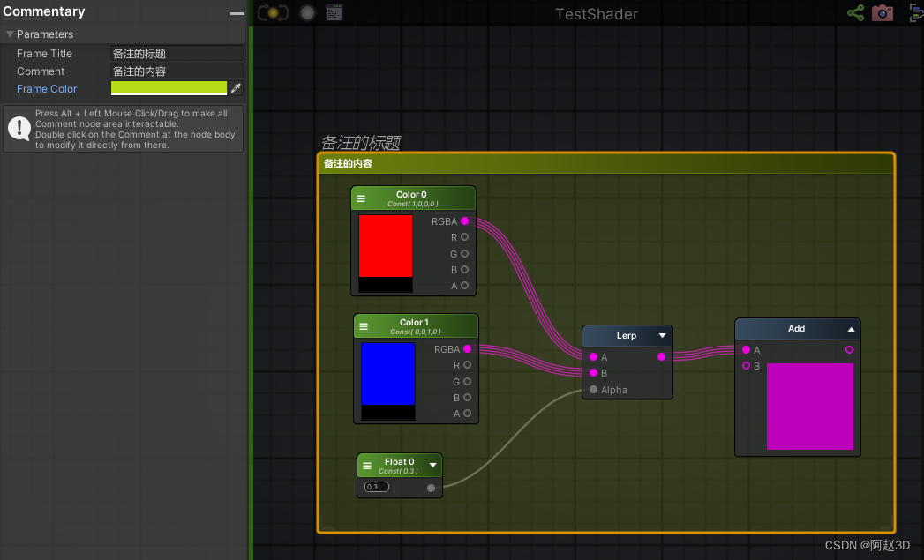Click the TestShader title text

pos(597,14)
